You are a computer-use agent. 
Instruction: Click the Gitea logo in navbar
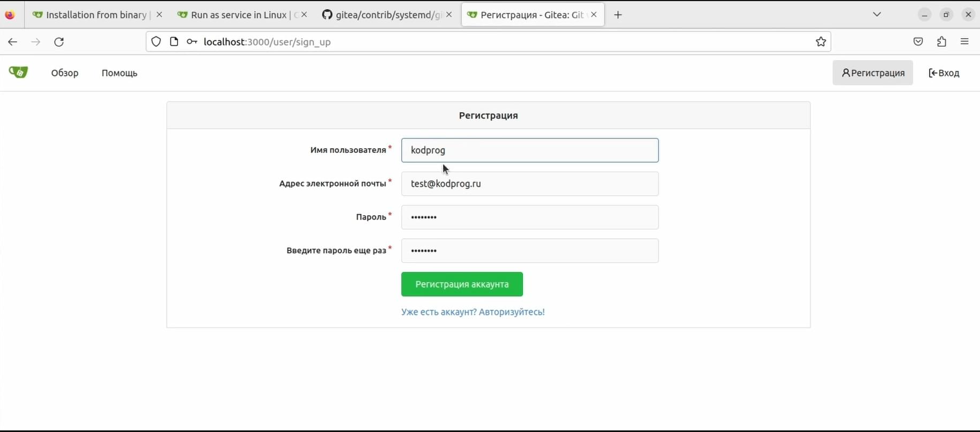click(x=18, y=72)
